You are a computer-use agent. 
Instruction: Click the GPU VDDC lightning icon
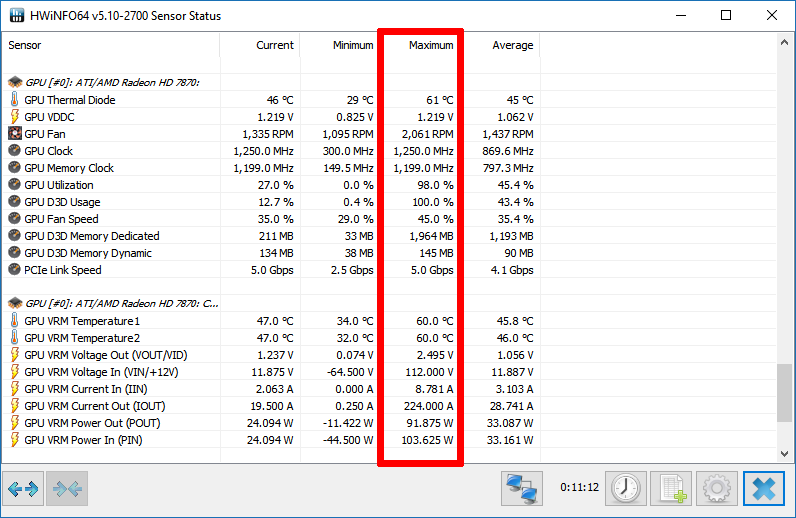(15, 116)
